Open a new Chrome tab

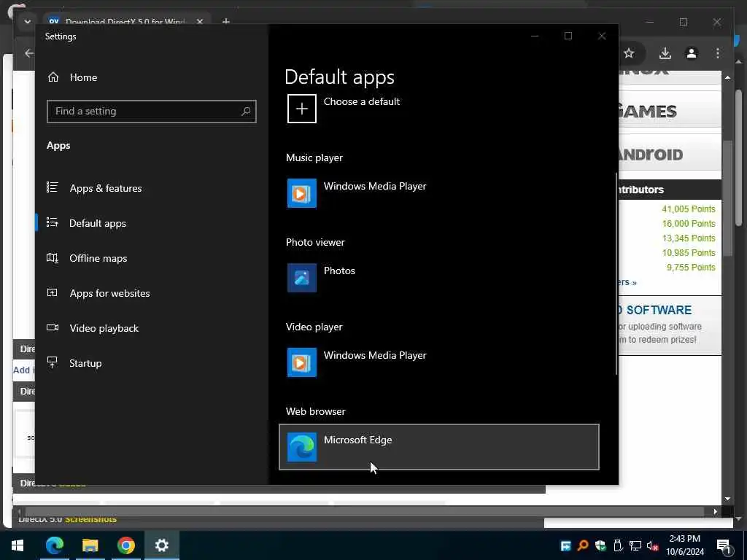[x=226, y=21]
